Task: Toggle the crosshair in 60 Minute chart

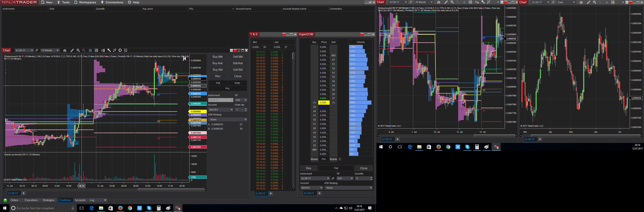Action: click(464, 2)
